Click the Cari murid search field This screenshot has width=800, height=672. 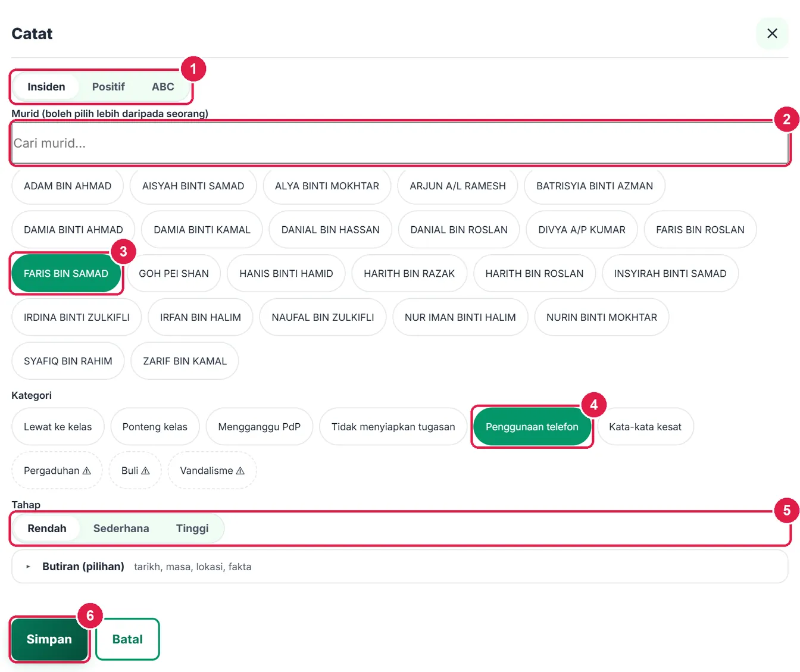tap(400, 143)
